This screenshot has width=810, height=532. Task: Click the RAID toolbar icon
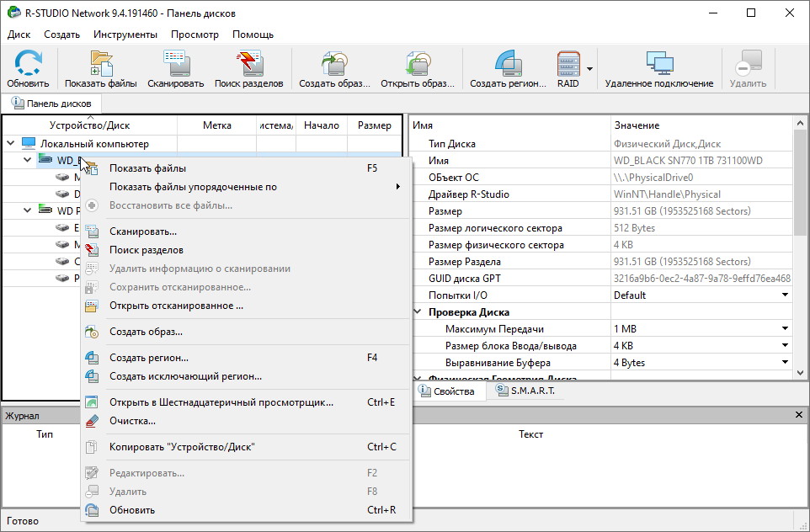point(568,62)
